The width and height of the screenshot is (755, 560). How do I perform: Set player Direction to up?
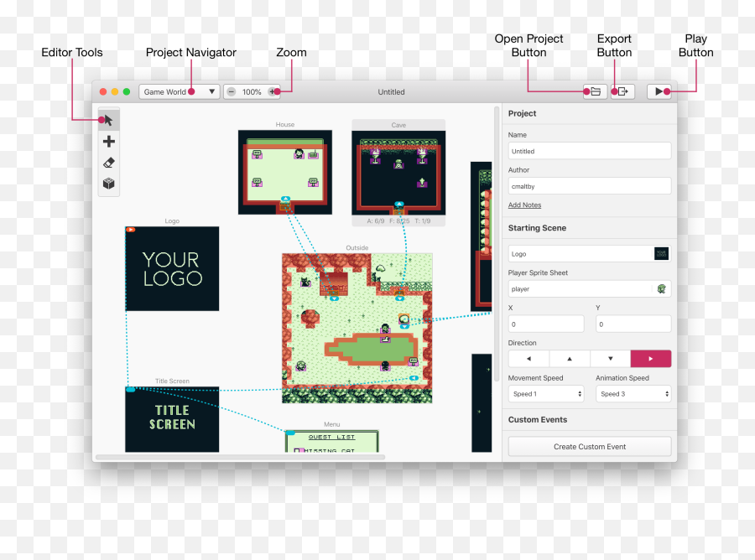569,358
